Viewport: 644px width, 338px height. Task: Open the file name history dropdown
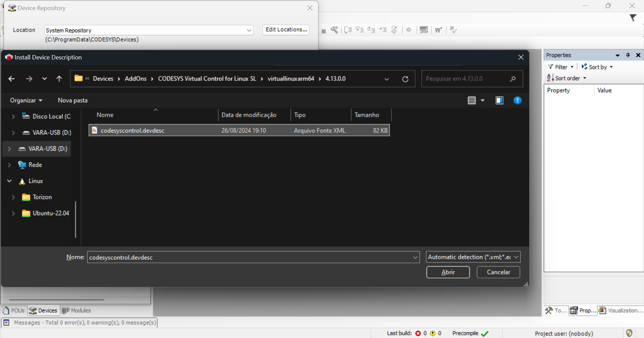[415, 257]
